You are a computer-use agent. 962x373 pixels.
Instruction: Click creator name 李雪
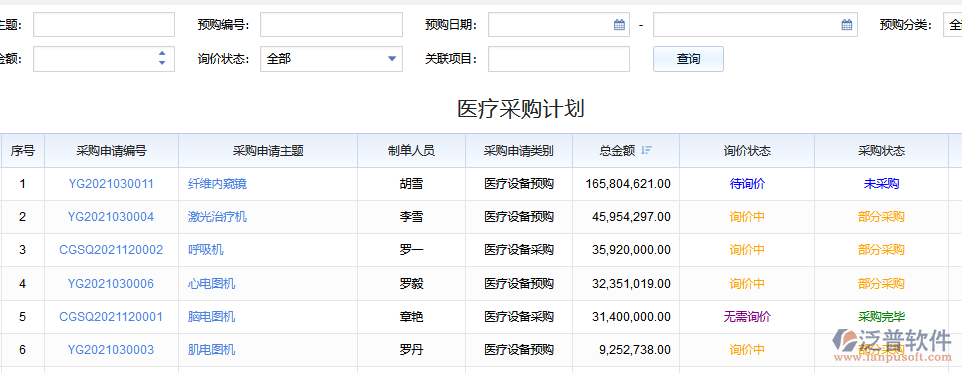(x=411, y=217)
